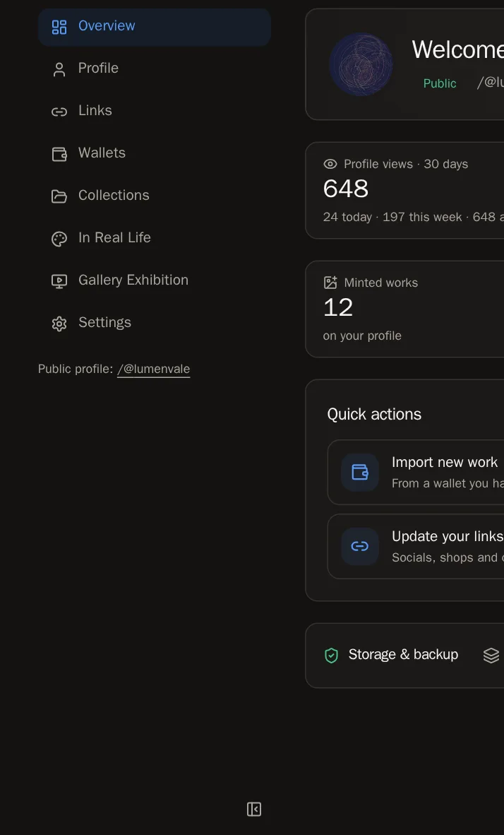Viewport: 504px width, 835px height.
Task: Click the Collections folder icon
Action: coord(59,196)
